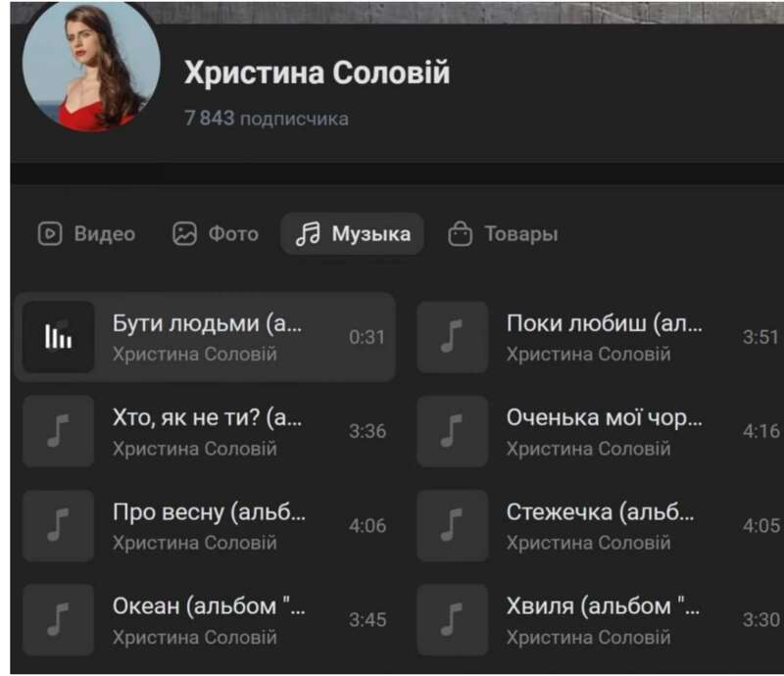
Task: Click the page title Христина Соловій
Action: (x=317, y=72)
